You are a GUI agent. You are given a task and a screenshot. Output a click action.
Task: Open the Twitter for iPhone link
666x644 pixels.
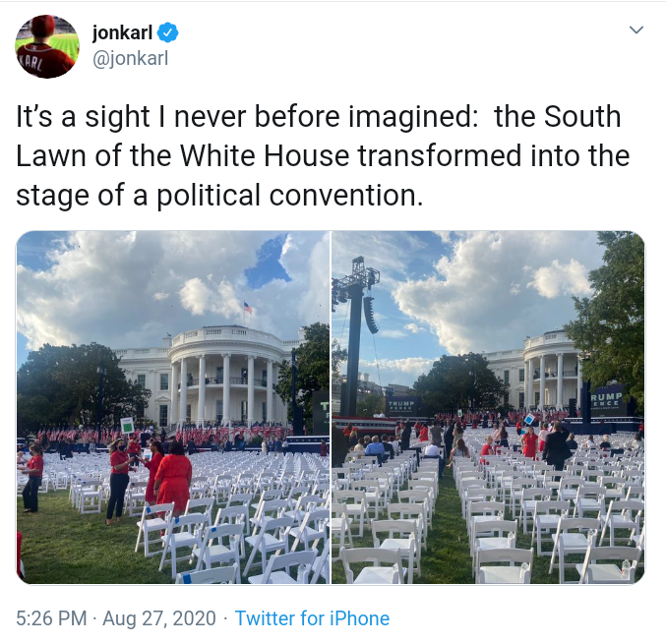[312, 618]
